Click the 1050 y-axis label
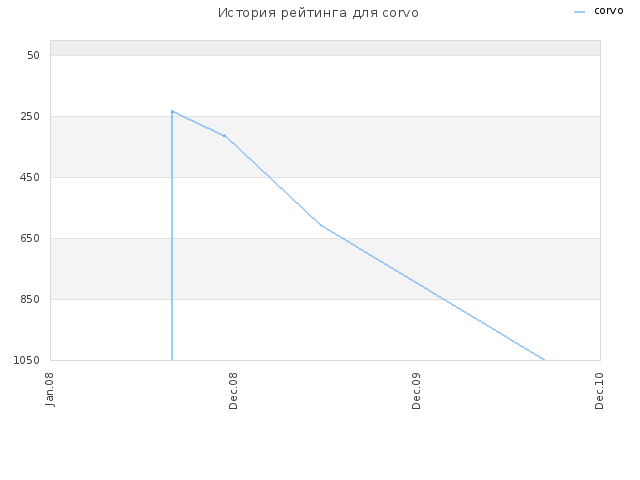This screenshot has width=640, height=480. point(27,360)
